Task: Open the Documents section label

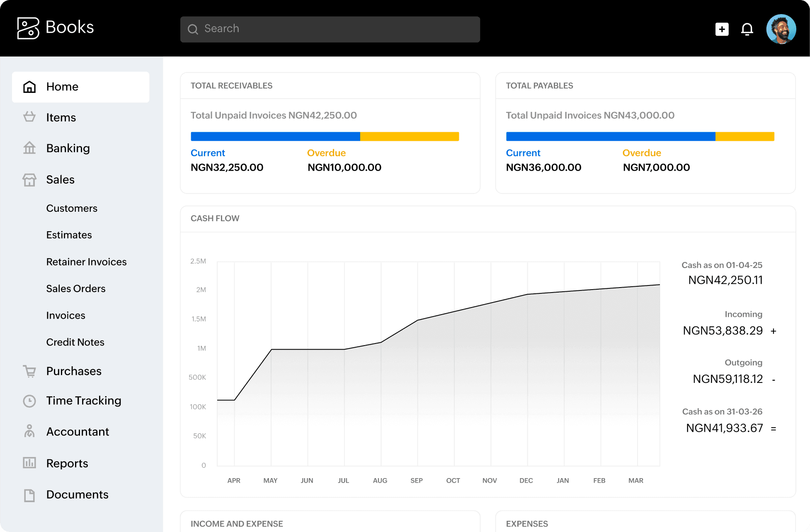Action: tap(77, 495)
